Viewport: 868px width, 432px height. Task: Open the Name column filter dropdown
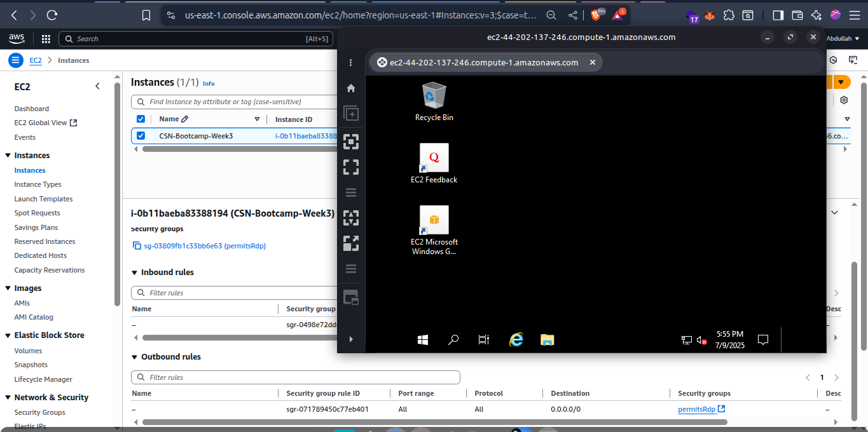click(257, 119)
